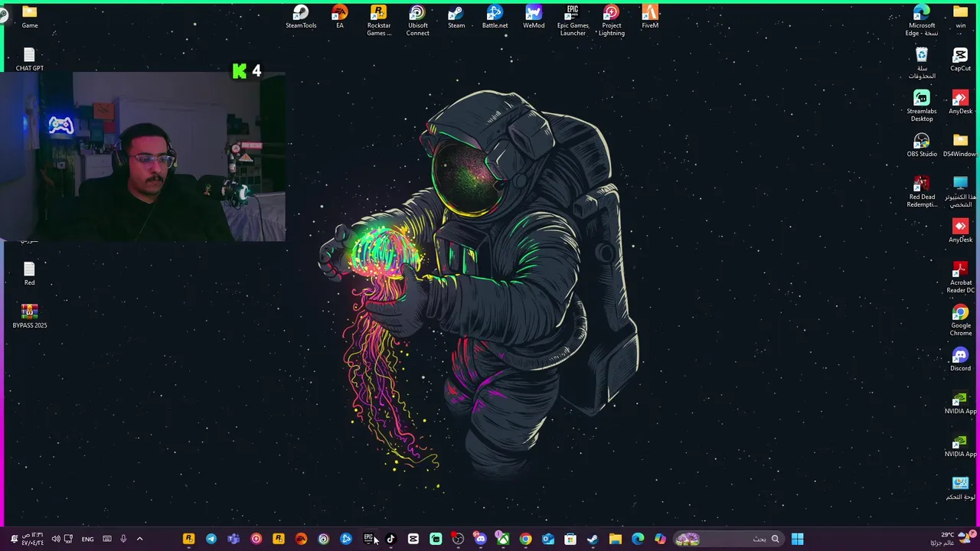Open Outlook from the taskbar
Image resolution: width=980 pixels, height=551 pixels.
(548, 539)
